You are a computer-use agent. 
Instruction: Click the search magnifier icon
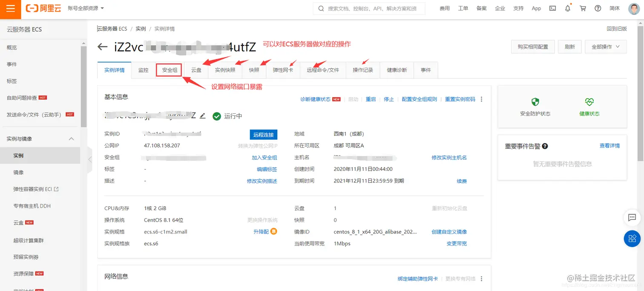[321, 9]
